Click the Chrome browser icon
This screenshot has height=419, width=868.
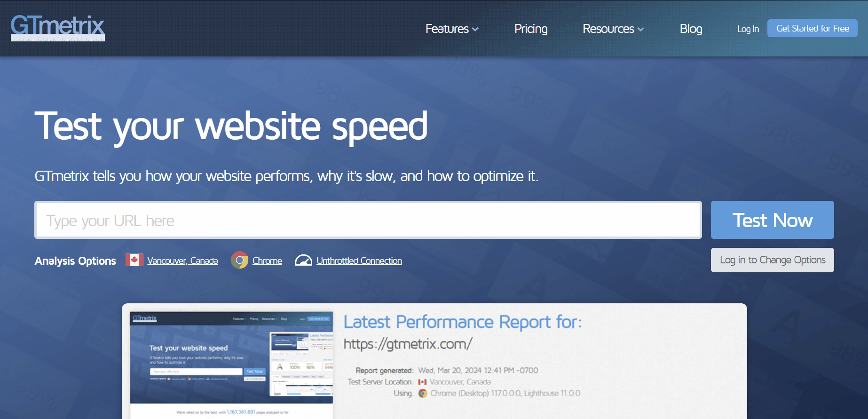pyautogui.click(x=239, y=260)
